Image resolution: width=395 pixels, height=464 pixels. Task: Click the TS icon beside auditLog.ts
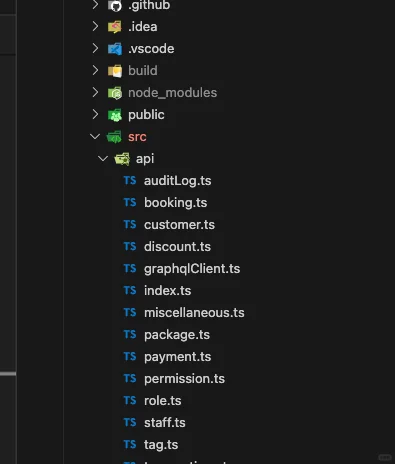(x=130, y=180)
